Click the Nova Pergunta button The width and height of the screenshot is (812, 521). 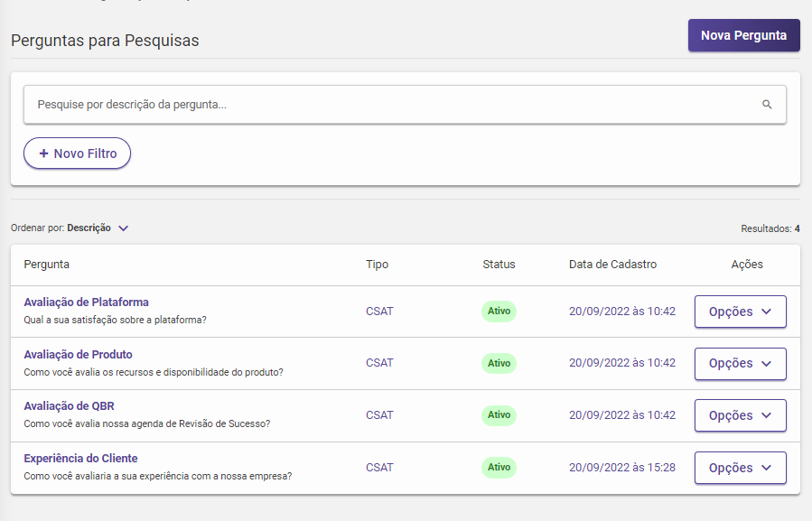click(x=743, y=35)
